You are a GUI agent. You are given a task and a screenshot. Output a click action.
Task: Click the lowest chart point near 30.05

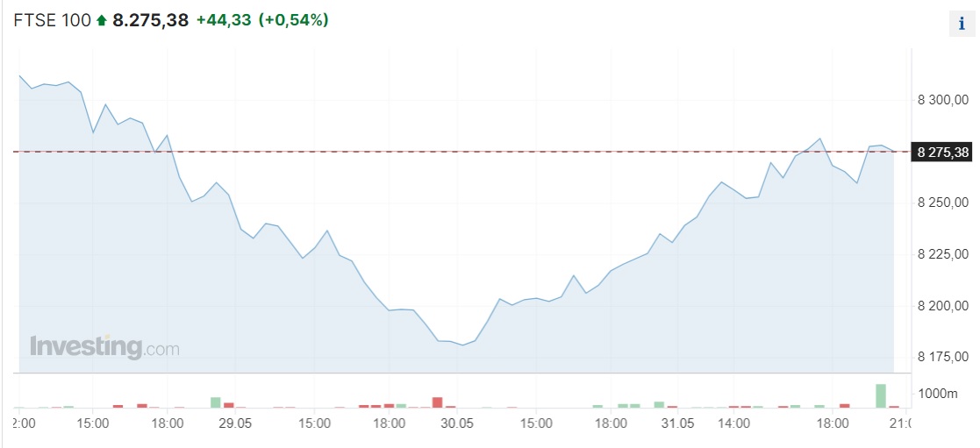pyautogui.click(x=463, y=345)
